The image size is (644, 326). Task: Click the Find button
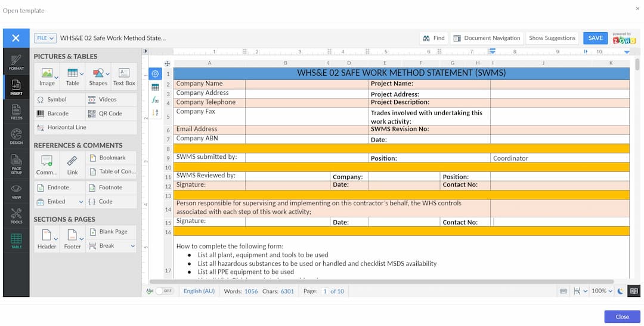click(434, 38)
